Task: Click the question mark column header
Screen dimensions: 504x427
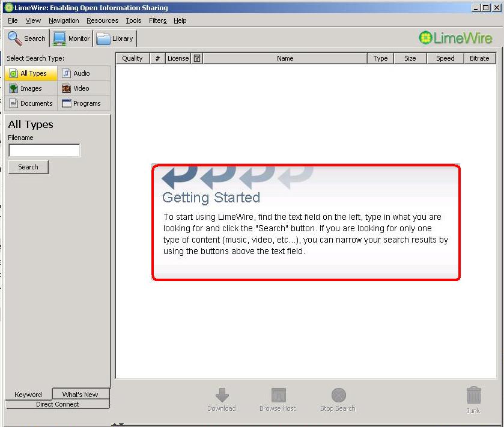Action: [197, 58]
